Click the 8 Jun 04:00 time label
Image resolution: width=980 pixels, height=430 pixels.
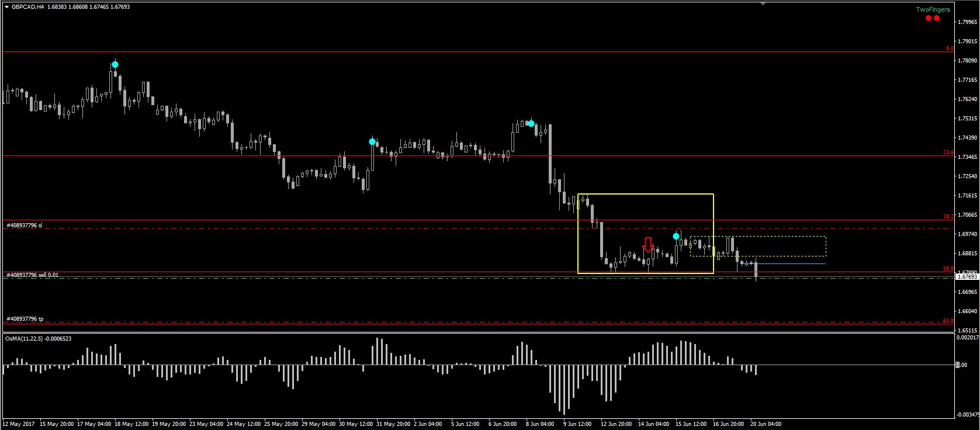pos(539,424)
